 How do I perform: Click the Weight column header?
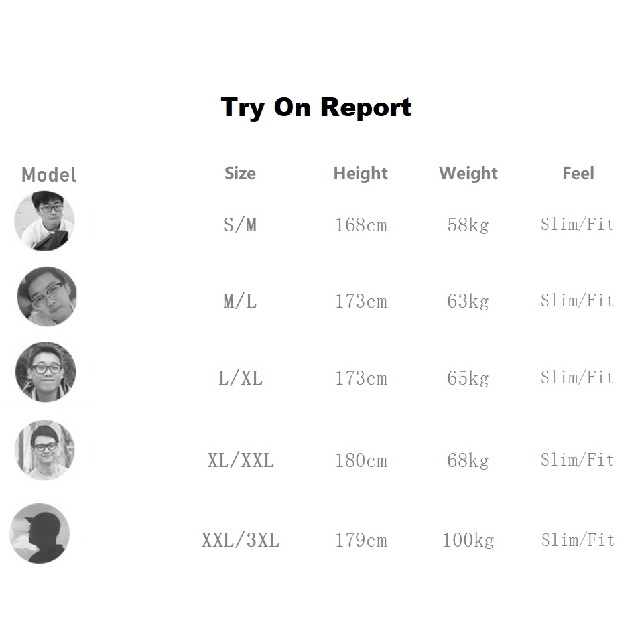468,174
